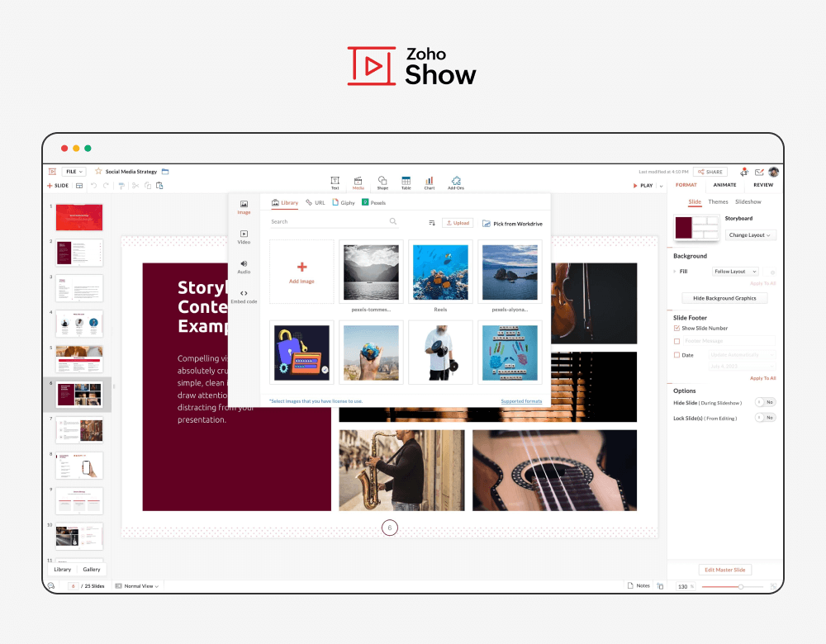Screen dimensions: 826x644
Task: Select the FORMAT tab
Action: (686, 185)
